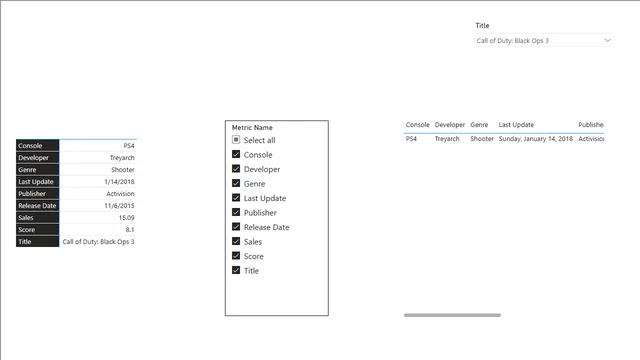This screenshot has height=360, width=640.
Task: Uncheck the Release Date metric checkbox
Action: (x=236, y=227)
